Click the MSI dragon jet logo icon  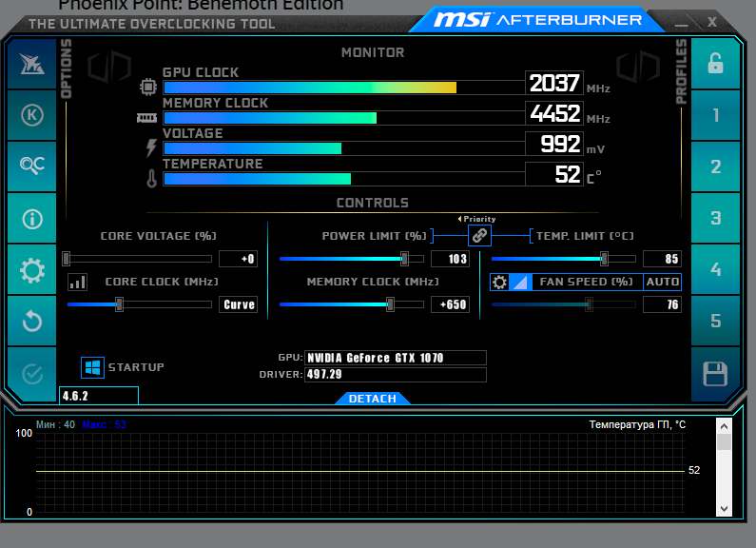coord(31,64)
